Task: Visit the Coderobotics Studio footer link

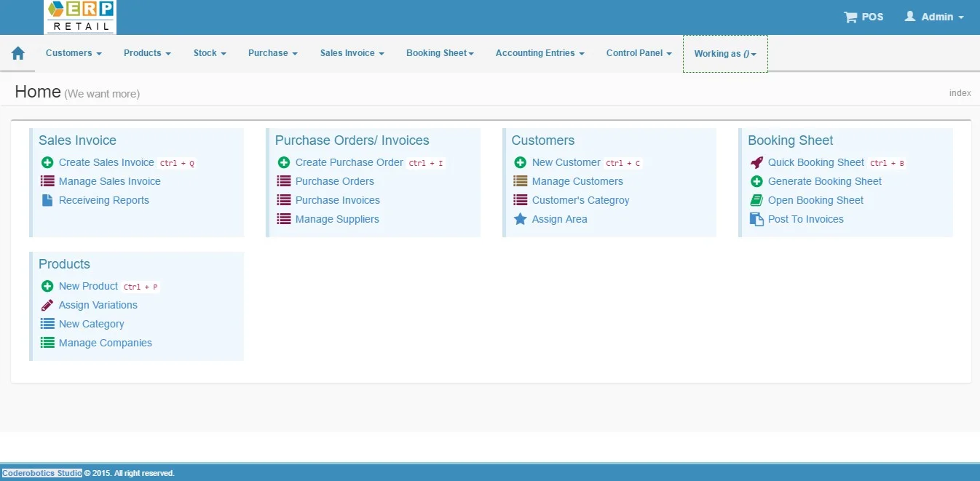Action: (42, 473)
